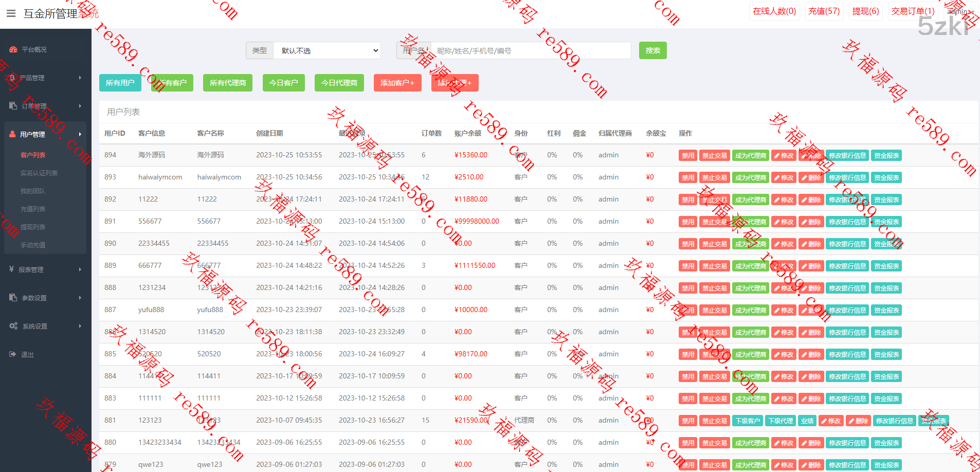Select 实名认证列表 submenu item

point(39,173)
